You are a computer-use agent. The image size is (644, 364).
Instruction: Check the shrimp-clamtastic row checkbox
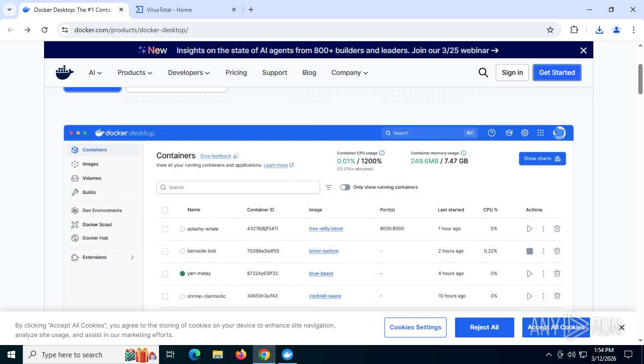point(165,296)
